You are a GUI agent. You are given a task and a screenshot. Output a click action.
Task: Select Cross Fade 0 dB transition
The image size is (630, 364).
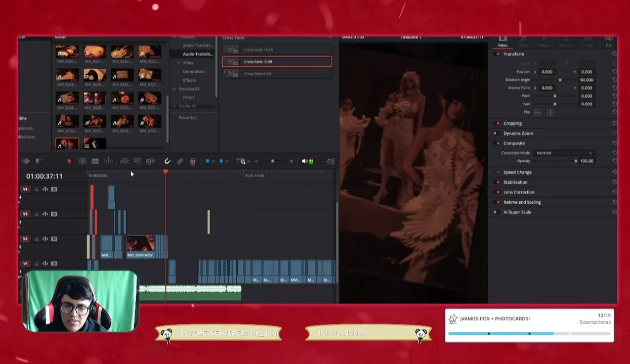point(277,74)
